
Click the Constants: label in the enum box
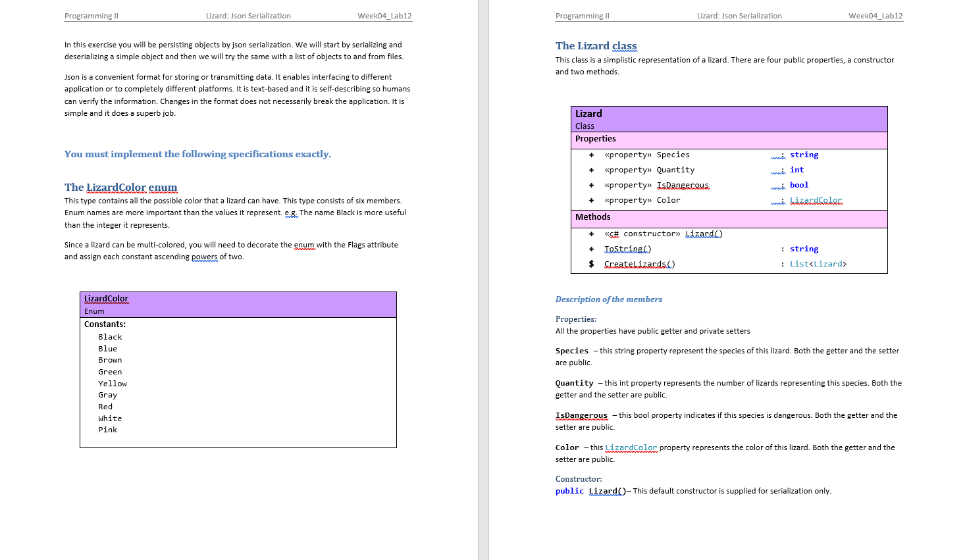(105, 324)
